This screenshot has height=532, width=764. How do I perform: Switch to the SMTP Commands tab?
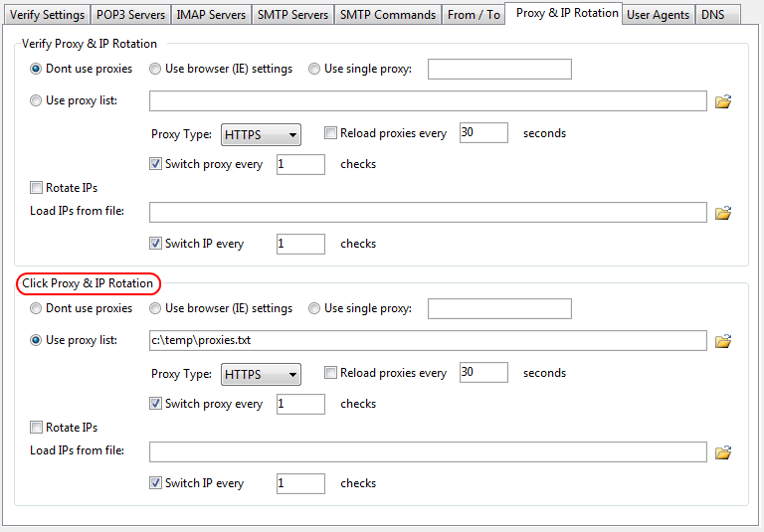[x=387, y=15]
